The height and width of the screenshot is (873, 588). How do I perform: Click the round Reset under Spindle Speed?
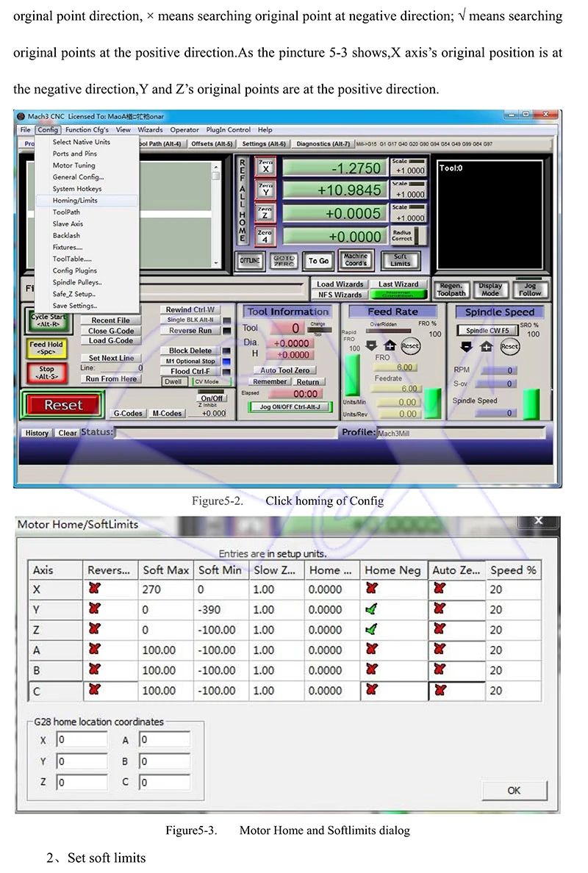coord(509,346)
